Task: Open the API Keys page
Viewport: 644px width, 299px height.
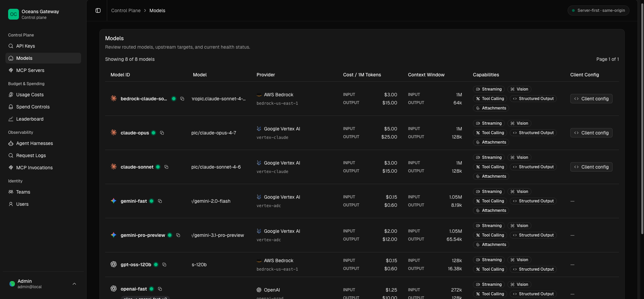Action: pos(43,46)
